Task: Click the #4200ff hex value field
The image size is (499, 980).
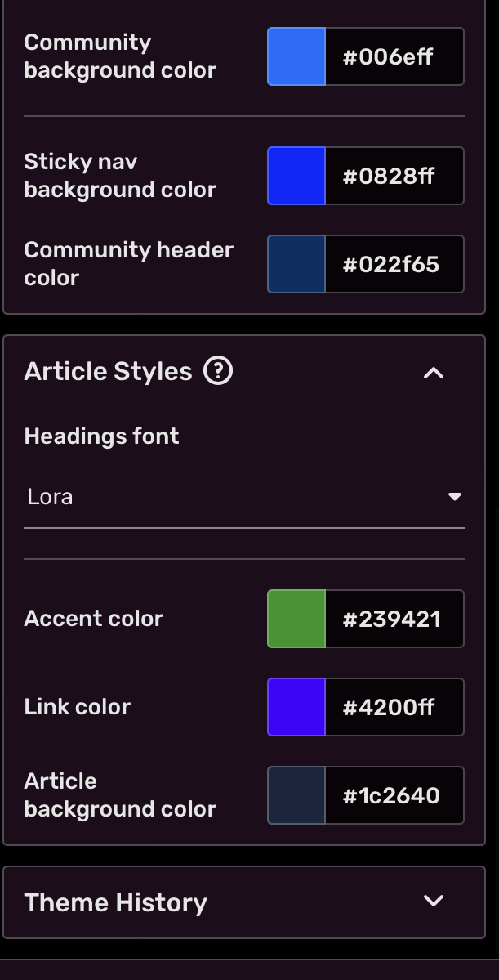Action: coord(395,706)
